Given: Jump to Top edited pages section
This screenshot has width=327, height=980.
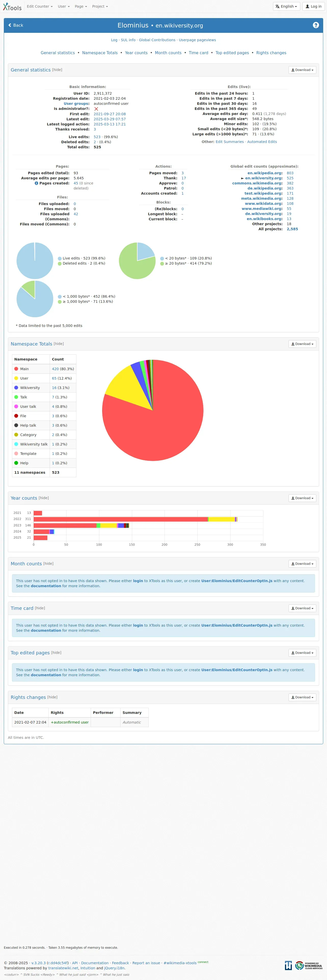Looking at the screenshot, I should tap(232, 53).
